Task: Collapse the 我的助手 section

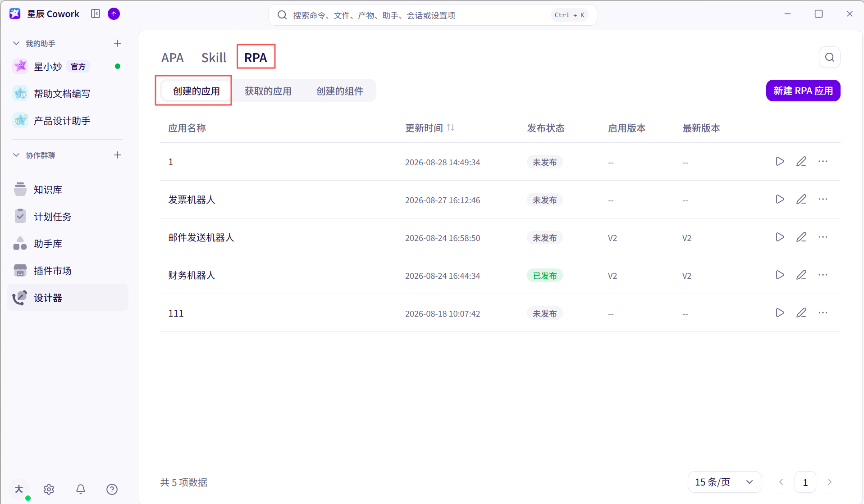Action: pos(16,43)
